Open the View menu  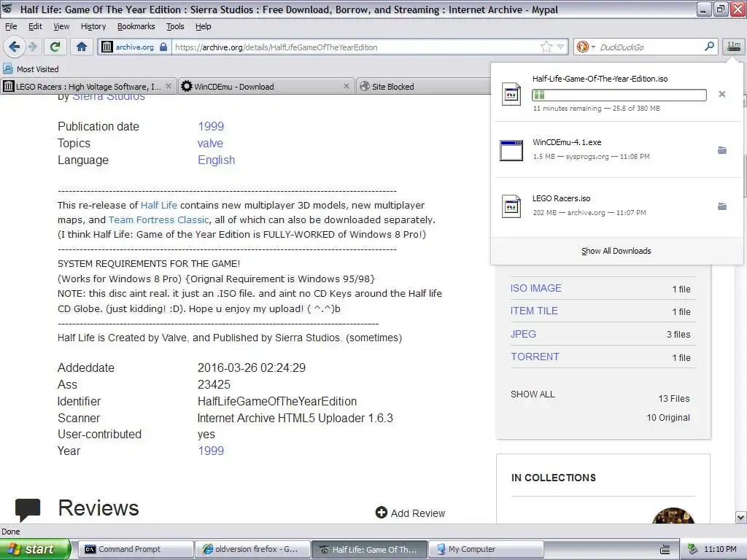tap(61, 26)
